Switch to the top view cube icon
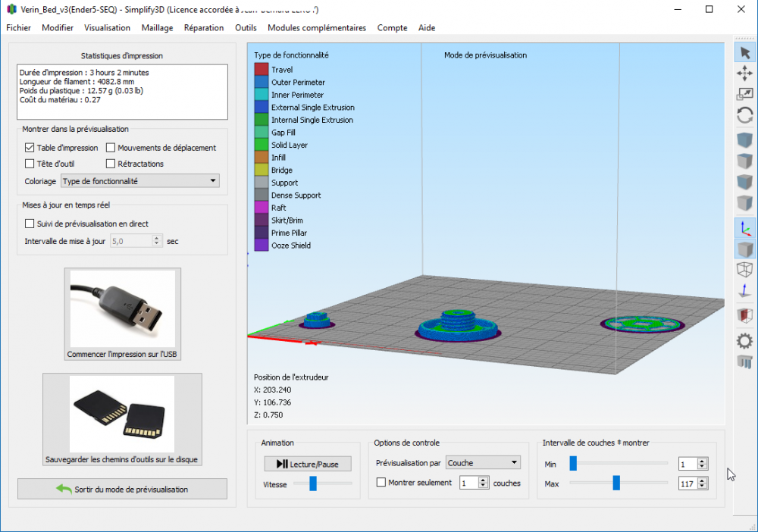Screen dimensions: 758x532 [745, 161]
